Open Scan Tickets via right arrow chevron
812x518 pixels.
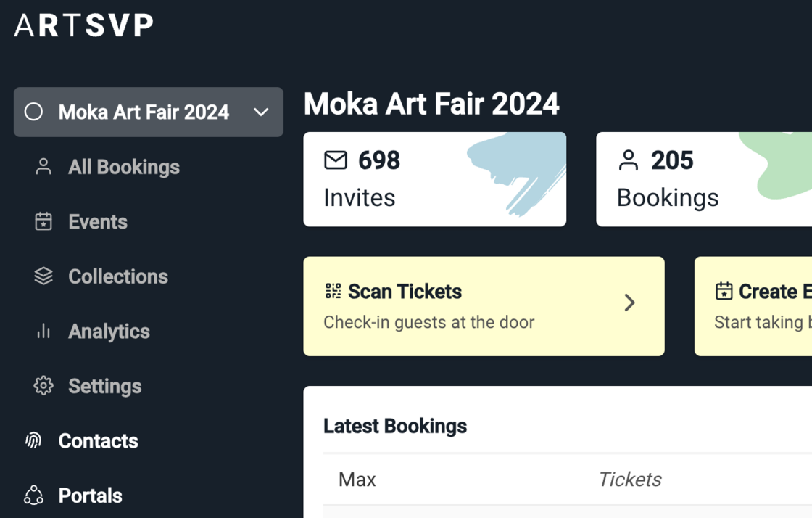pyautogui.click(x=629, y=303)
